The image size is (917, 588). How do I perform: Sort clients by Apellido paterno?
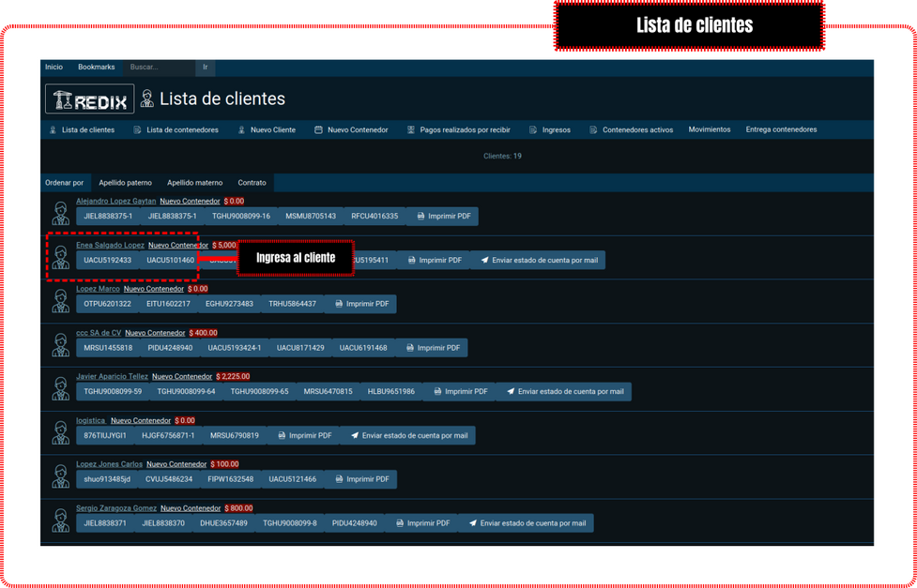[125, 183]
